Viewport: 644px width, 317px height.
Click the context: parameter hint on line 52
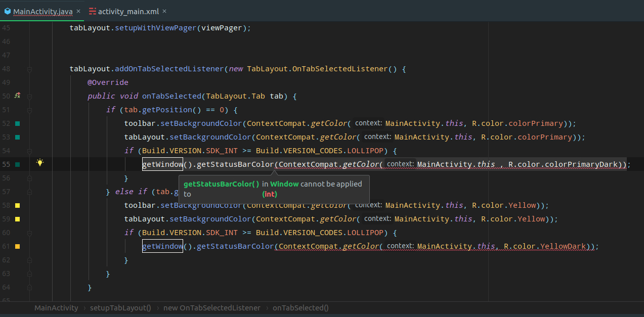pyautogui.click(x=368, y=123)
